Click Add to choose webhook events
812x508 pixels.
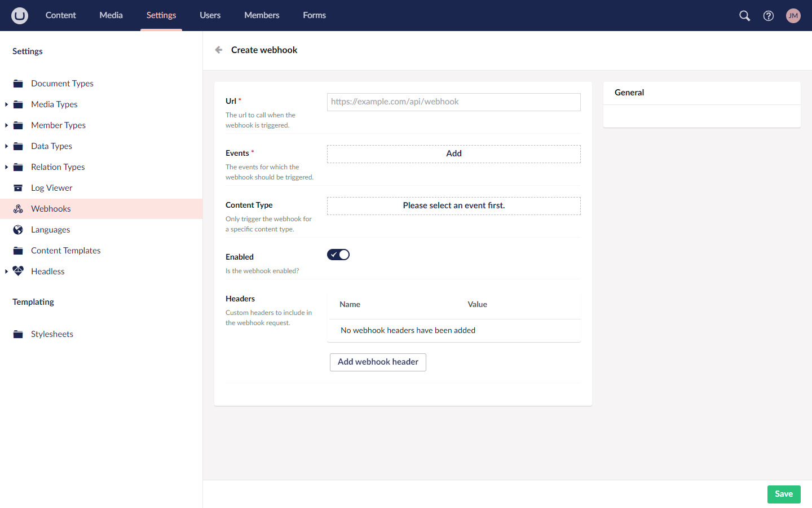pos(453,153)
